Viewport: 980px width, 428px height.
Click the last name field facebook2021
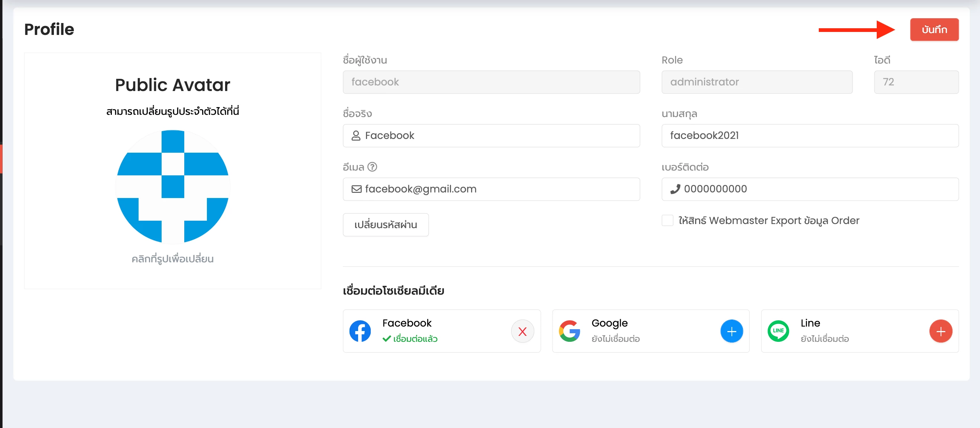(x=809, y=136)
